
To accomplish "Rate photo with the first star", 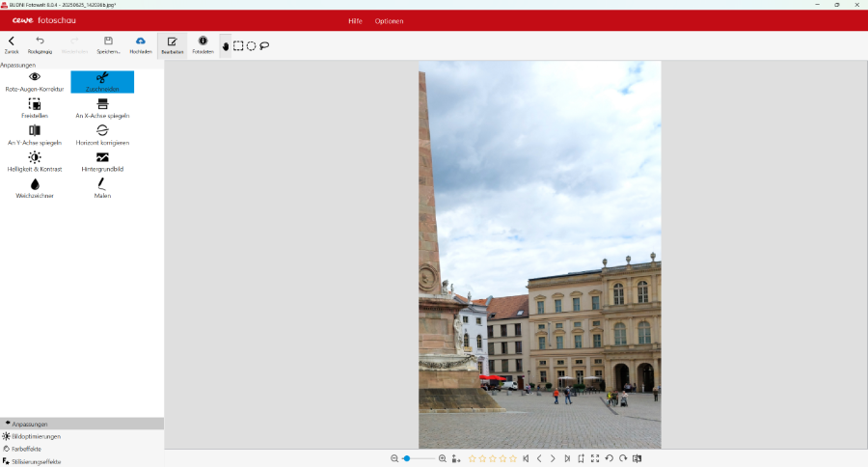I will click(x=473, y=458).
